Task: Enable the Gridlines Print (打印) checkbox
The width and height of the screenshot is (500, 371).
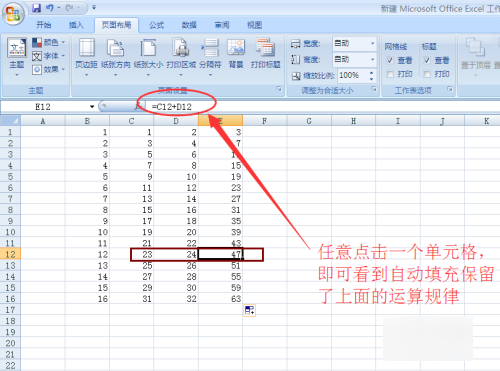Action: coord(390,74)
